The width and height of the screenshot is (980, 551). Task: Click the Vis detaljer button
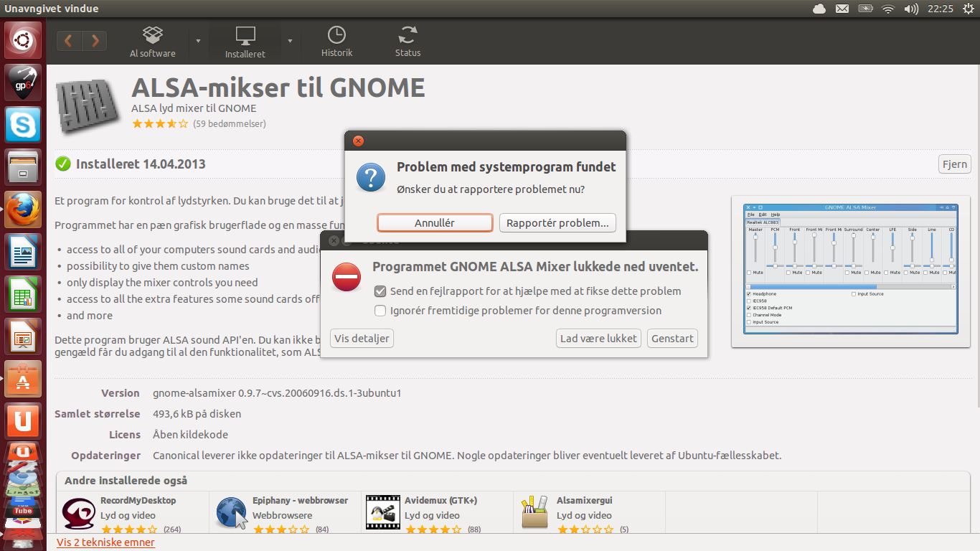tap(362, 338)
